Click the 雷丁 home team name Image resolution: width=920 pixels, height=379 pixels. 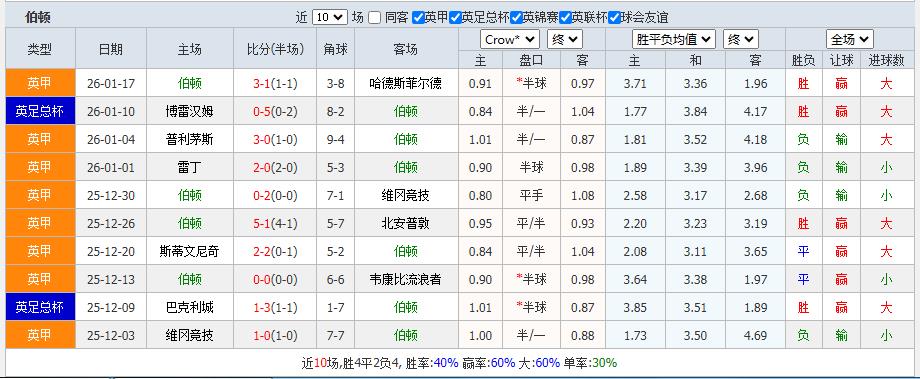pos(190,168)
